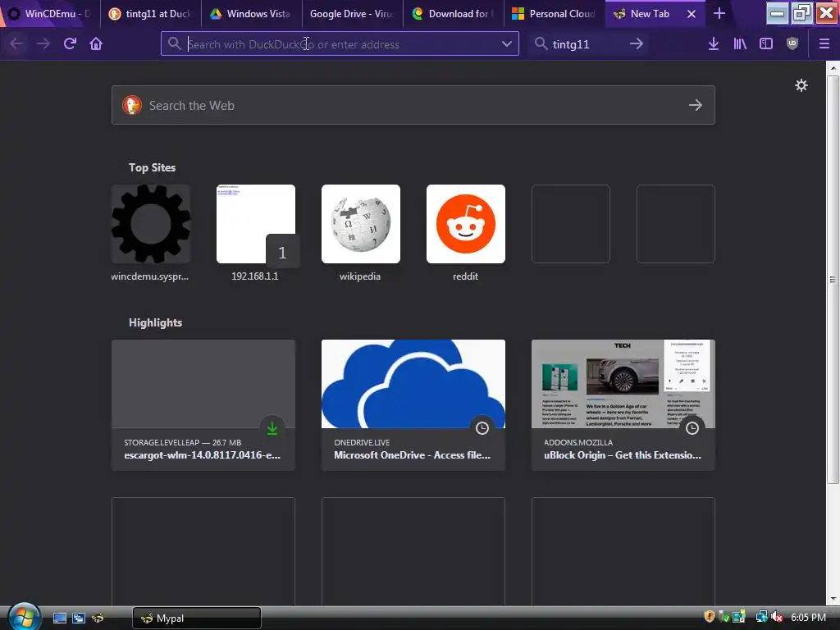
Task: Switch to the WinCDEmu tab
Action: pos(50,14)
